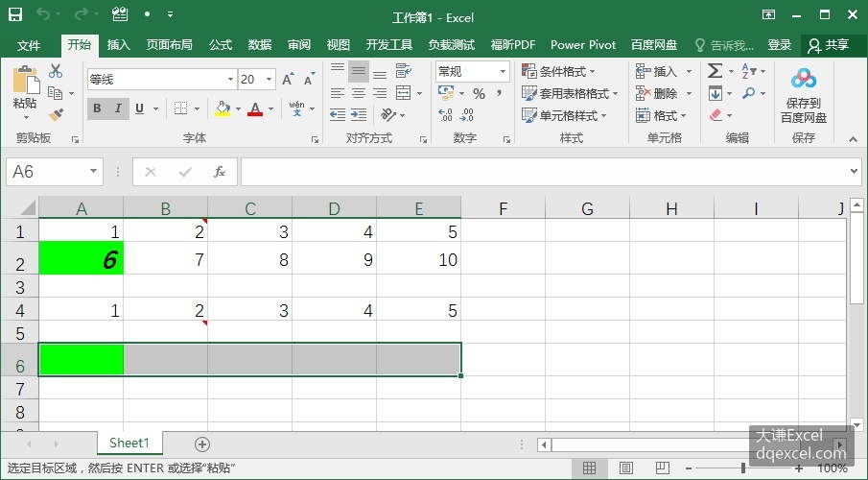Click the Redo arrow in quick access toolbar

pyautogui.click(x=82, y=14)
